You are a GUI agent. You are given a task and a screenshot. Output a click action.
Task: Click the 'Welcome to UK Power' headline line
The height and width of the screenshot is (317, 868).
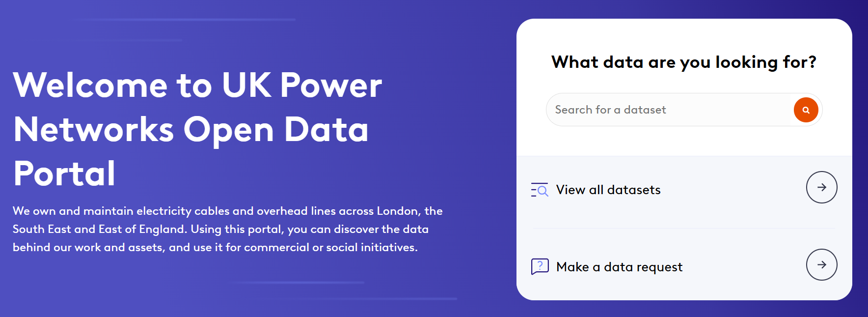click(x=197, y=86)
